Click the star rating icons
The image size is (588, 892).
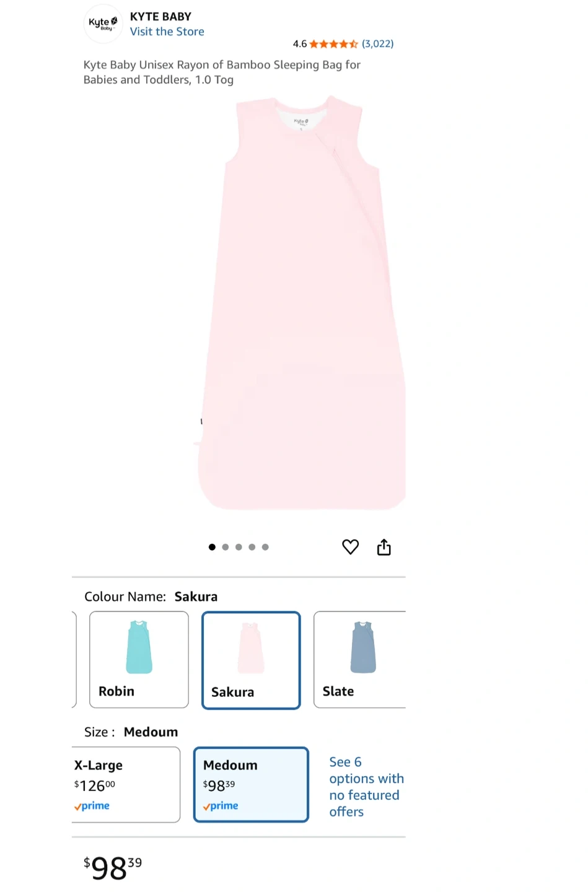point(334,44)
